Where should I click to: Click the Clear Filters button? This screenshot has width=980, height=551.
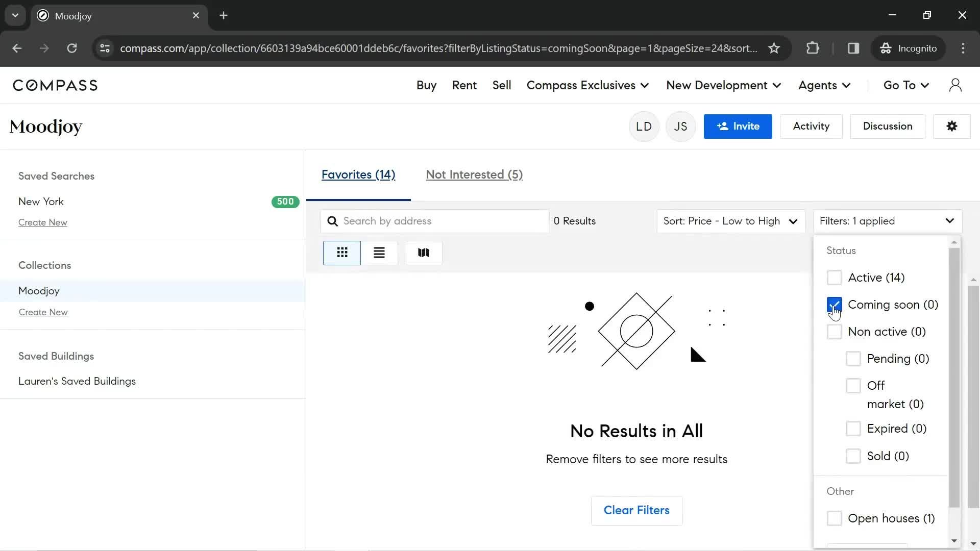636,510
